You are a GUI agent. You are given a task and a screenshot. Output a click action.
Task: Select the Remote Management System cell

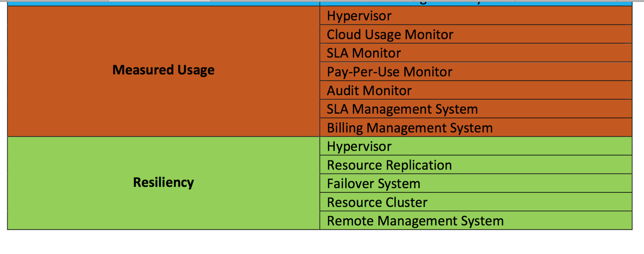[476, 221]
